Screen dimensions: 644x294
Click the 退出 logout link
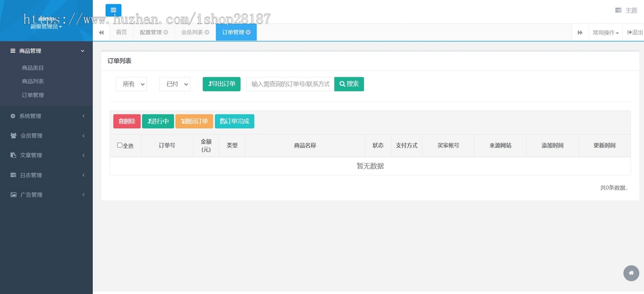[634, 33]
